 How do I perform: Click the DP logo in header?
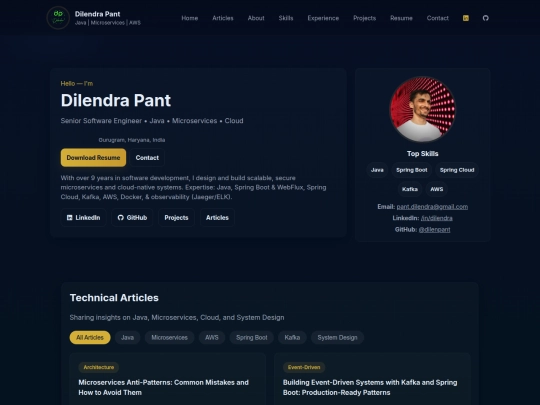click(58, 18)
